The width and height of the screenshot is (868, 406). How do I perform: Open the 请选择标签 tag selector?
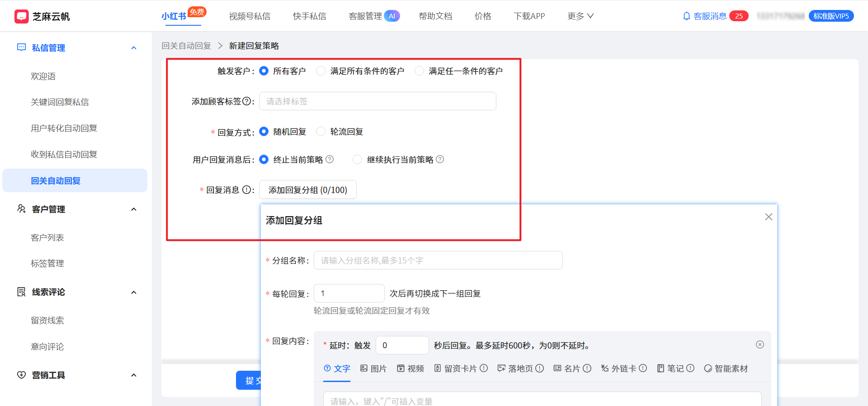point(377,101)
